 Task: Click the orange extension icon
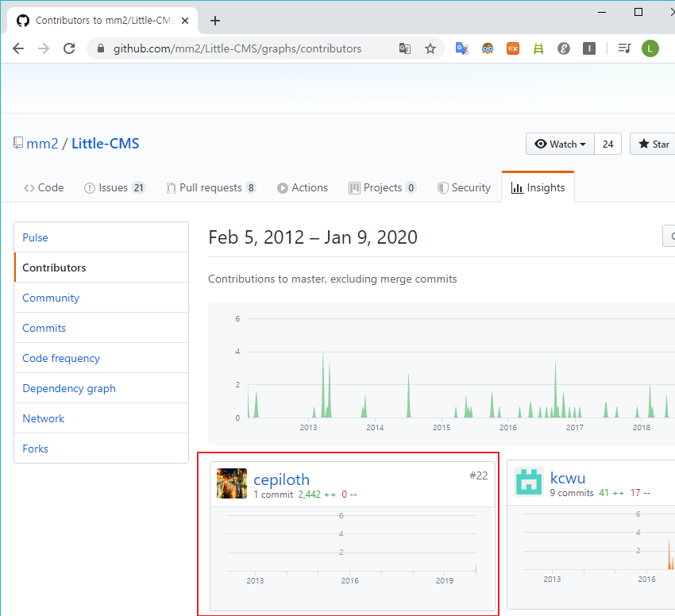[x=513, y=48]
